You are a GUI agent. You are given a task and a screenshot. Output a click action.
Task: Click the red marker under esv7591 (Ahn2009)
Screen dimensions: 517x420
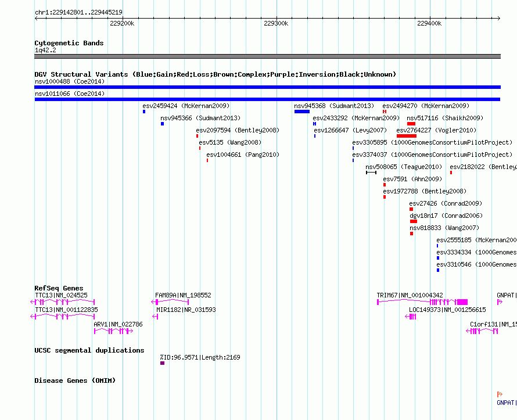click(x=385, y=185)
